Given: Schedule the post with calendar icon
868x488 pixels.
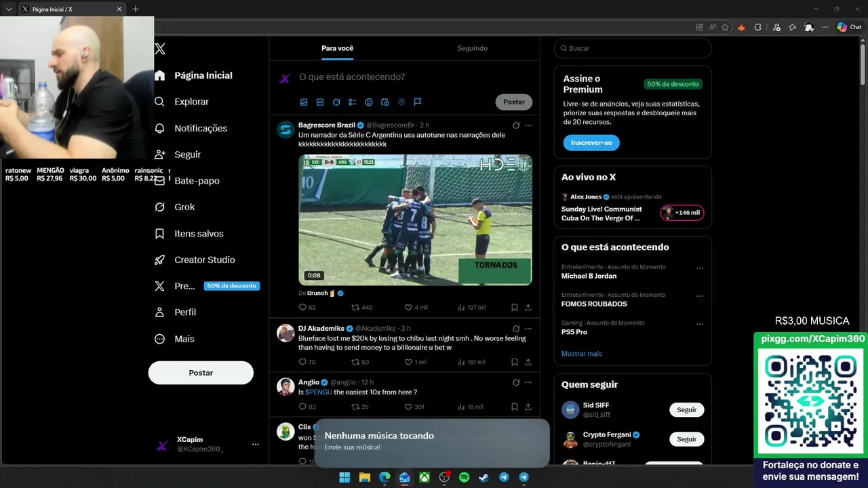Looking at the screenshot, I should tap(385, 102).
